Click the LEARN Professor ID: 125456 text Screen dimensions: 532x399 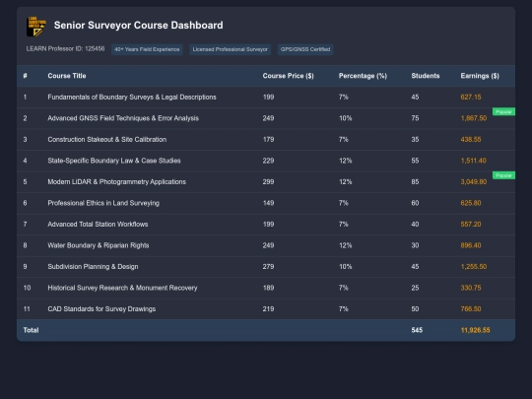65,49
